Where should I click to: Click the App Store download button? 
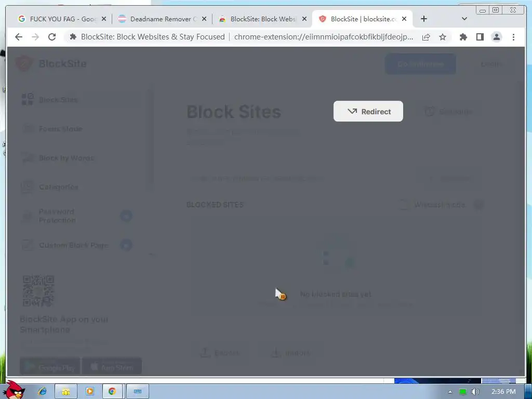pos(112,366)
